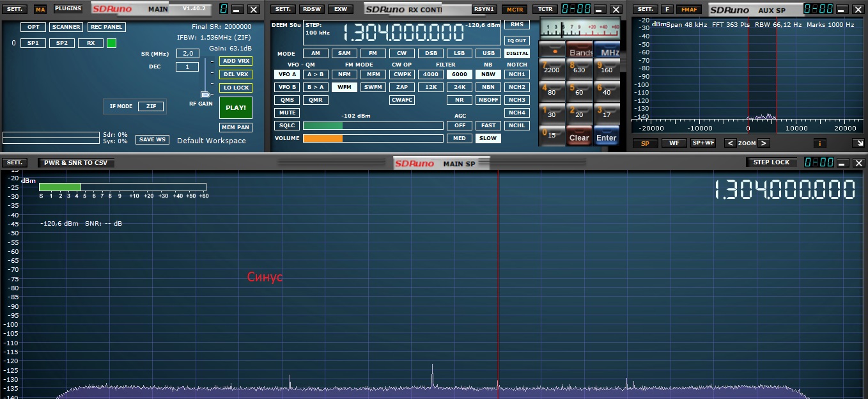
Task: Enable DIGITAL mode
Action: [517, 54]
